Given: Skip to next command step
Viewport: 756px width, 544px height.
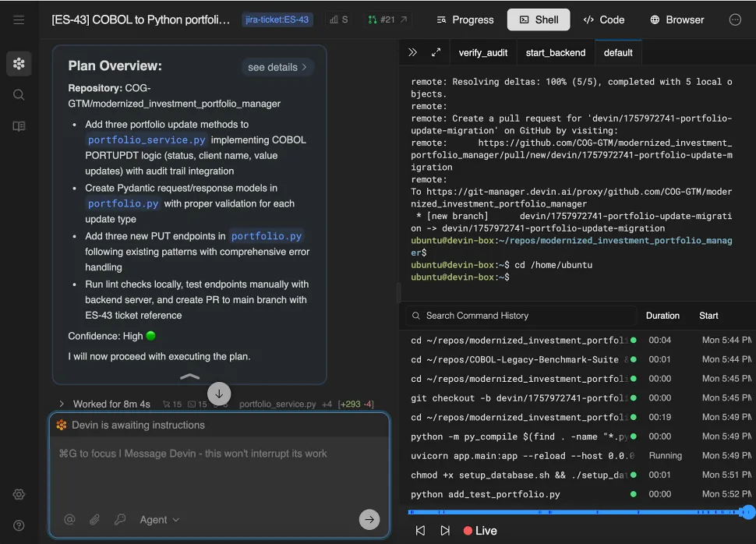Looking at the screenshot, I should pos(445,531).
